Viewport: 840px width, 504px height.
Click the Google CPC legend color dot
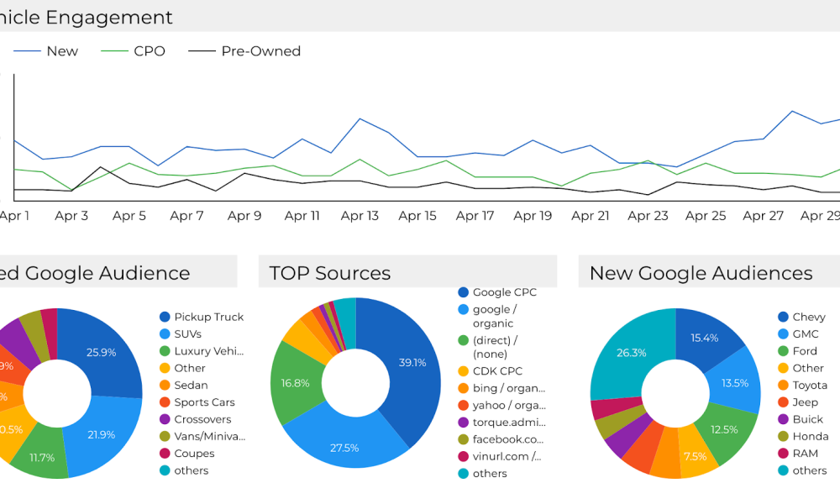[463, 292]
